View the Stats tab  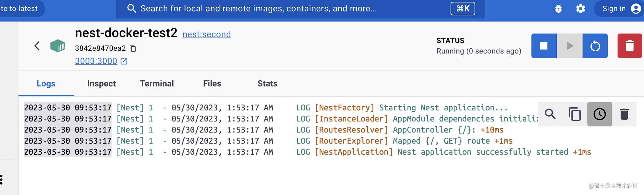point(267,84)
